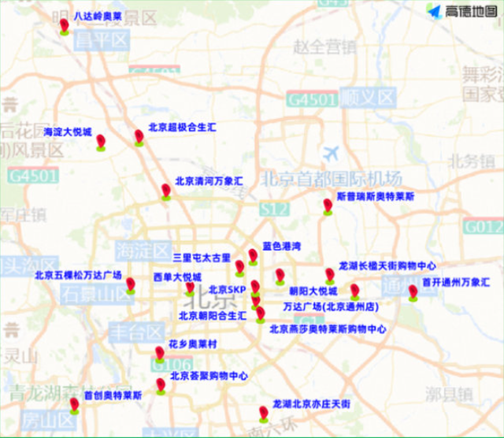Click the 斯普瑞斯奥特莱斯 map marker
504x438 pixels.
328,207
